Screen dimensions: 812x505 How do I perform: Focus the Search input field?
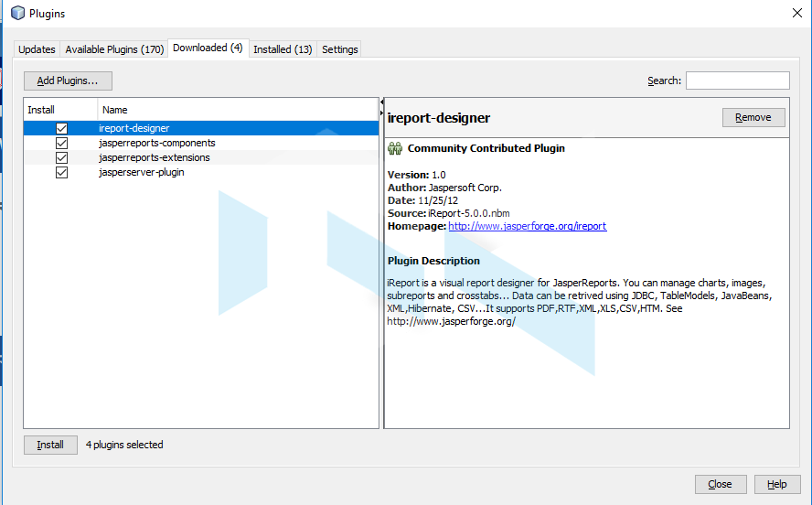pos(737,81)
